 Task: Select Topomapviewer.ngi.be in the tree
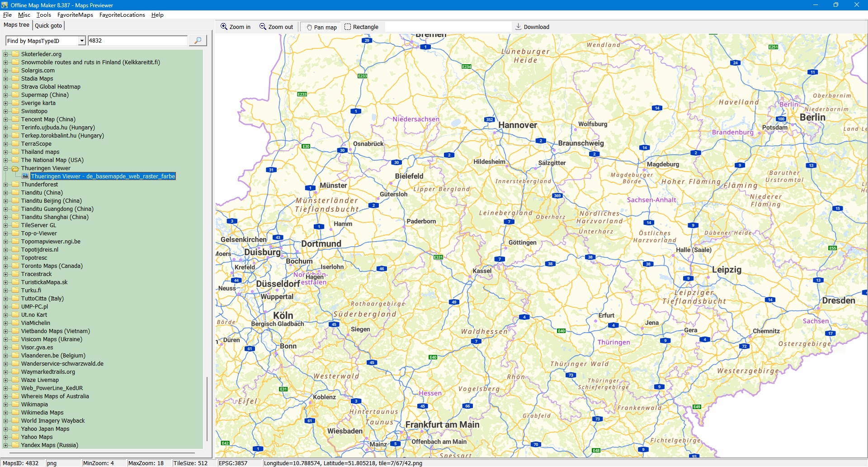click(x=51, y=242)
